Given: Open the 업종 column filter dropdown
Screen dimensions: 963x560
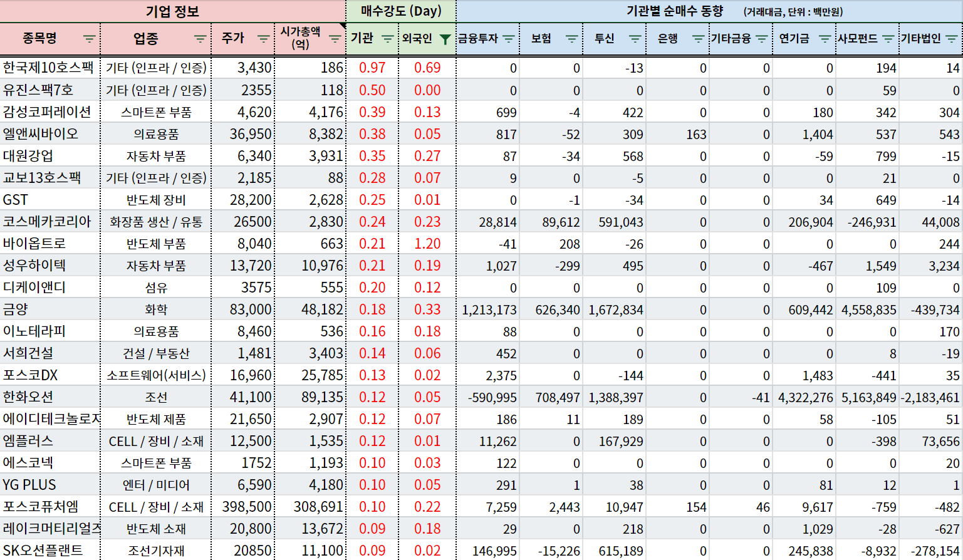Looking at the screenshot, I should click(200, 39).
